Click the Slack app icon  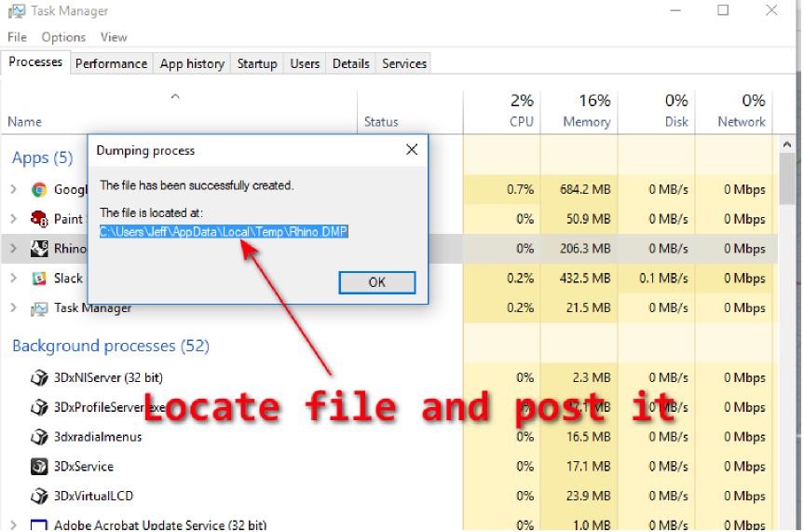(39, 278)
